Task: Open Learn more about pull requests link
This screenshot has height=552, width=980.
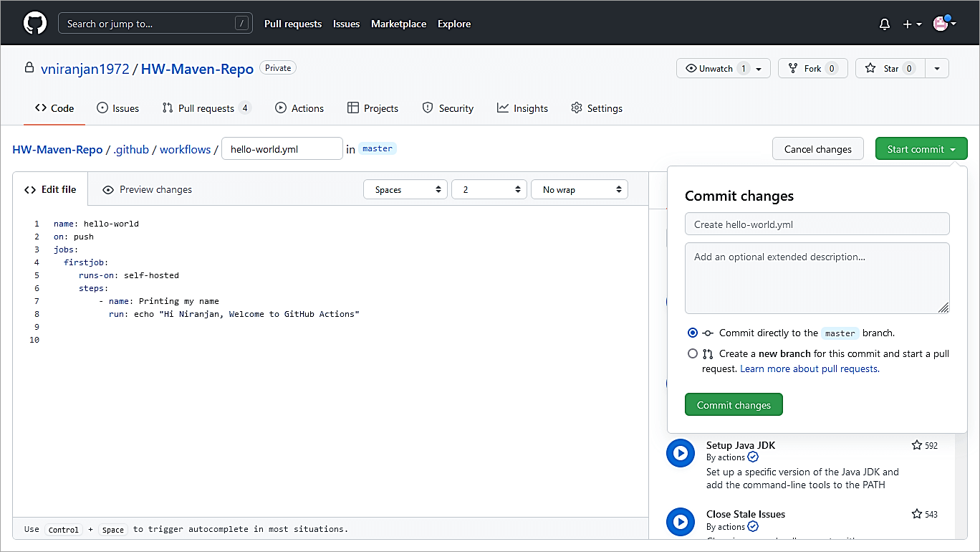Action: tap(810, 368)
